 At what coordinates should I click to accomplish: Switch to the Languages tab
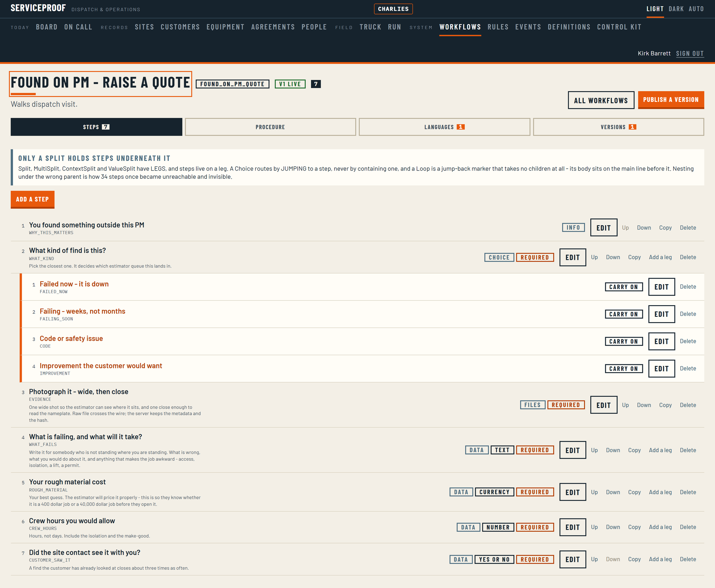pyautogui.click(x=444, y=127)
